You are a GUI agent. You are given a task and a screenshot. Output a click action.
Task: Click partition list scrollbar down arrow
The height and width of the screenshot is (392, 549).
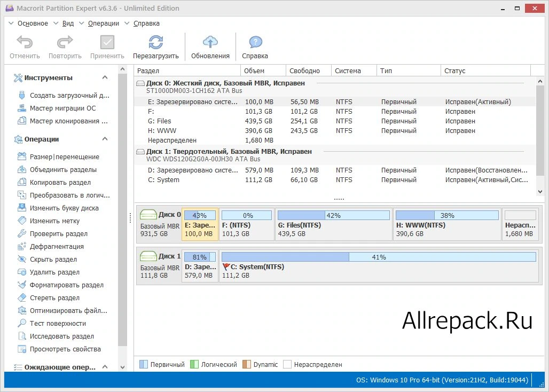point(540,192)
